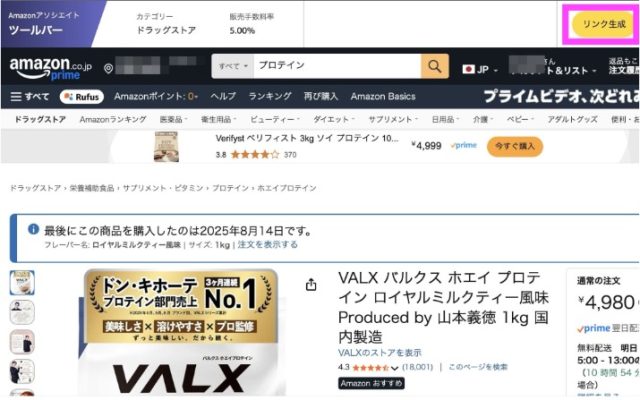Click the プロテイン search input field

(x=337, y=66)
